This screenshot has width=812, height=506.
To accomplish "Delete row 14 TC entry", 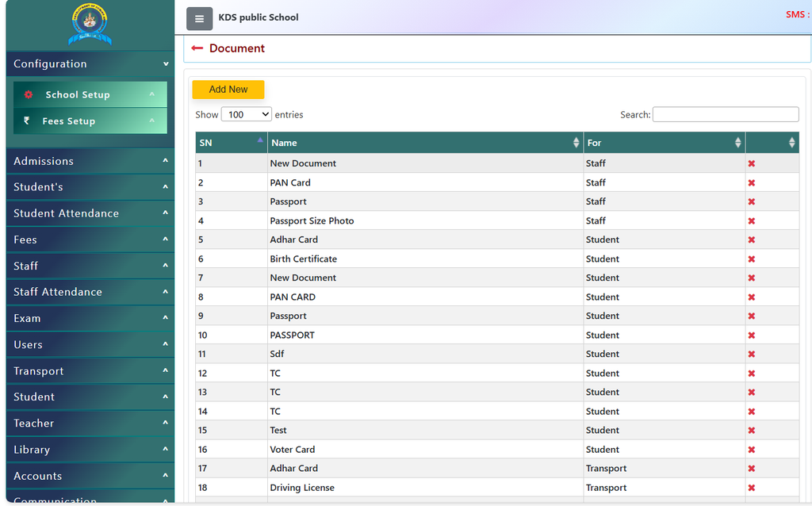I will coord(752,412).
